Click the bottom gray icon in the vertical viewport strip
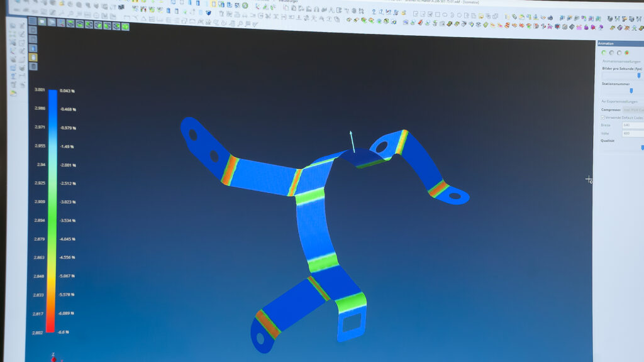The width and height of the screenshot is (644, 362). coord(33,66)
